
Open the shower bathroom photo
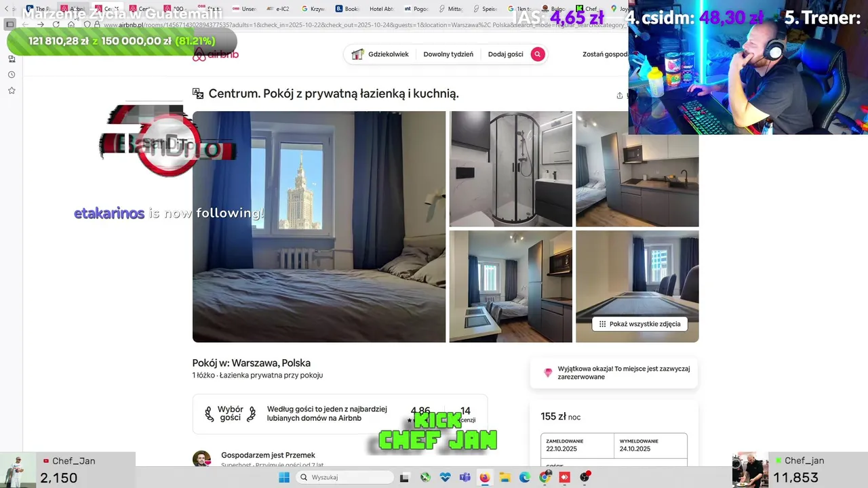pyautogui.click(x=511, y=169)
